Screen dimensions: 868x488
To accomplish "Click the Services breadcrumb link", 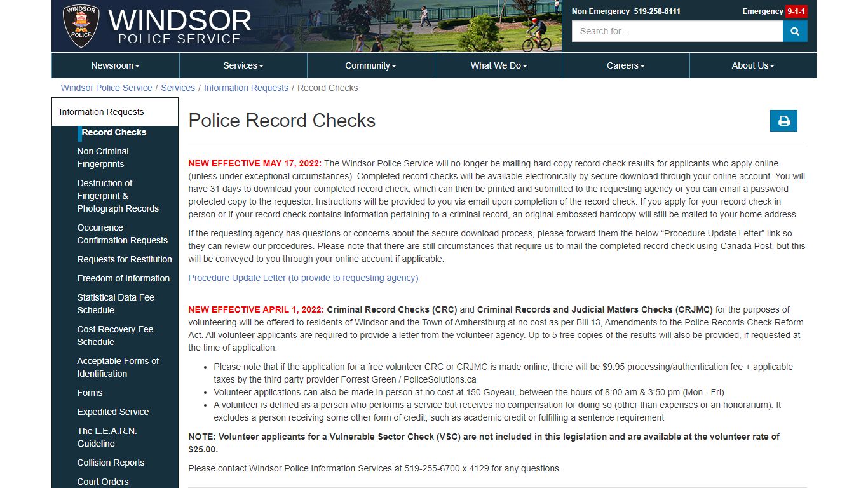I will [x=178, y=88].
